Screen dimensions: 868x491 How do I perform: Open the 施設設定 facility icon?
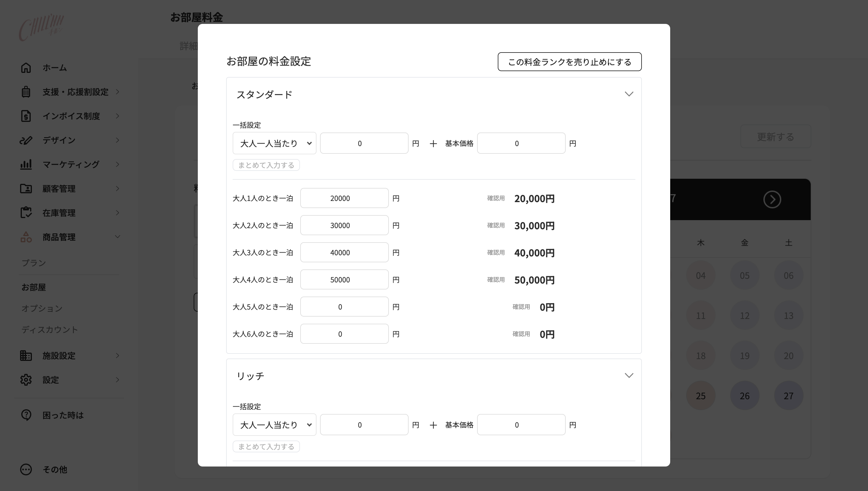[x=26, y=356]
